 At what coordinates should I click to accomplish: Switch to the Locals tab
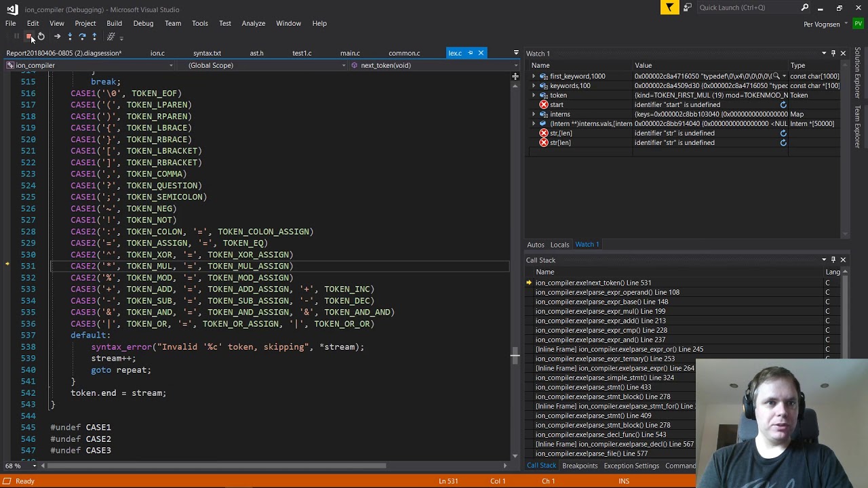click(559, 245)
